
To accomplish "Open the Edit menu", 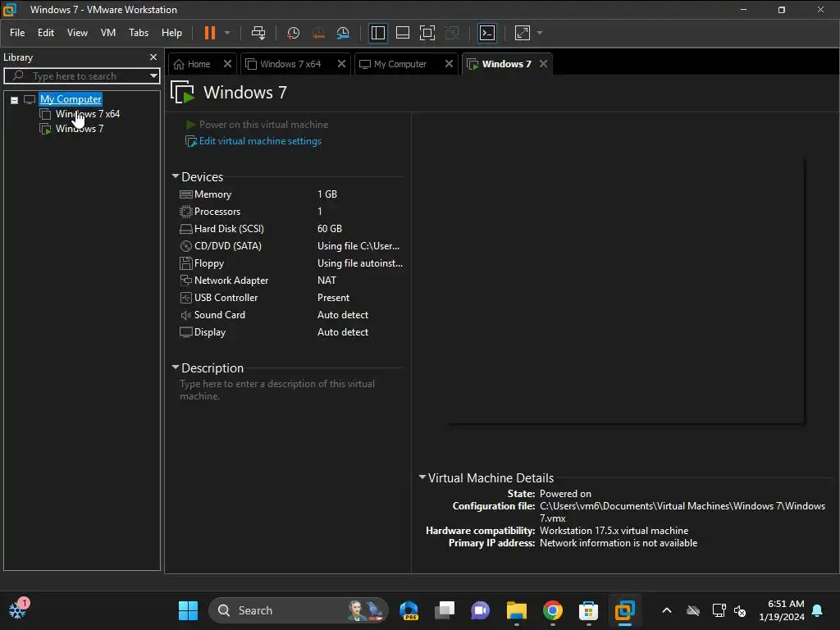I will tap(46, 33).
